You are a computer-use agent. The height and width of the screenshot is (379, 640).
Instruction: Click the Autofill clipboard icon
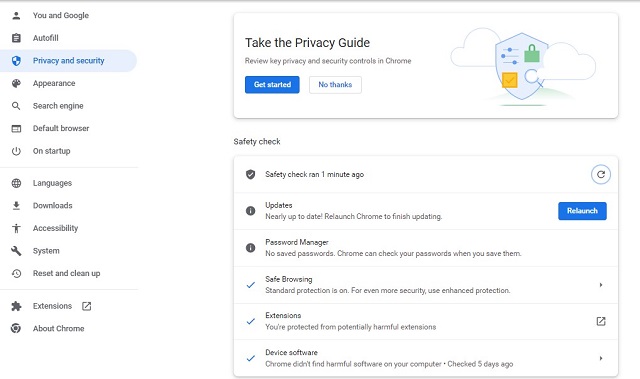(x=16, y=38)
